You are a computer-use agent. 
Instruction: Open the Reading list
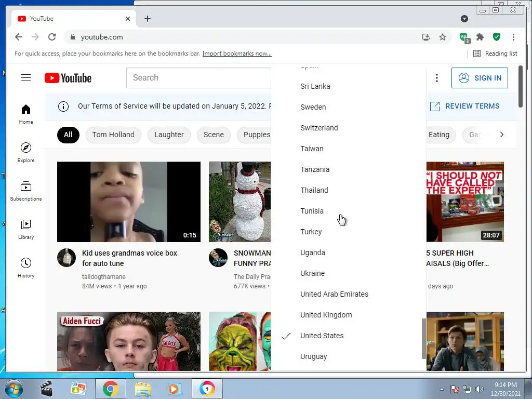click(x=495, y=54)
